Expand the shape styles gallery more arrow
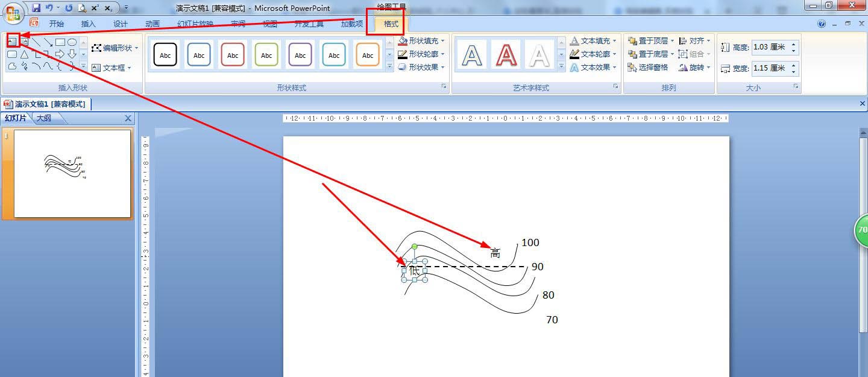 pyautogui.click(x=389, y=68)
